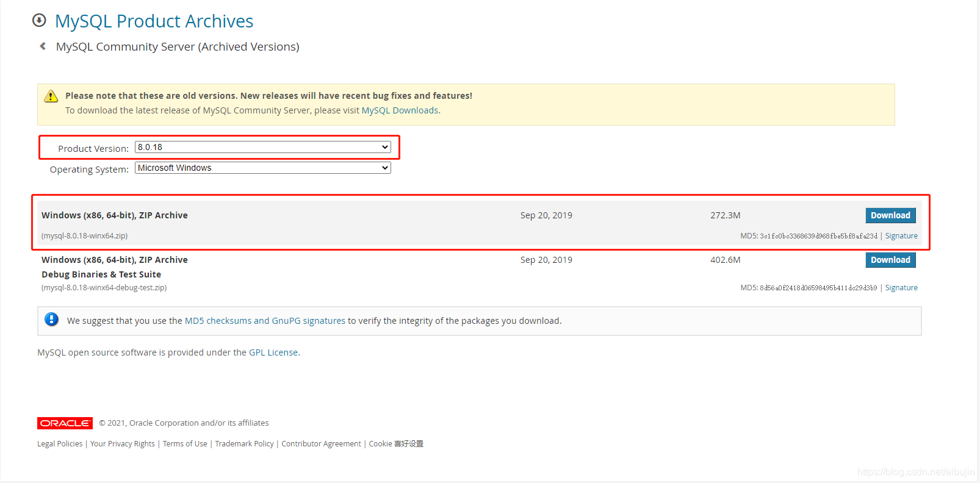Open Your Privacy Rights footer link
980x483 pixels.
coord(123,444)
